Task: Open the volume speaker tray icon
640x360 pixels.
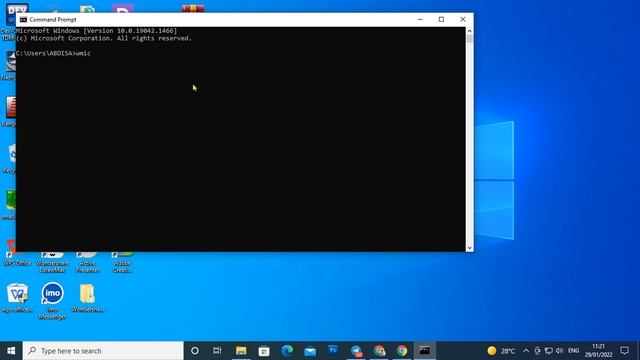Action: tap(560, 351)
